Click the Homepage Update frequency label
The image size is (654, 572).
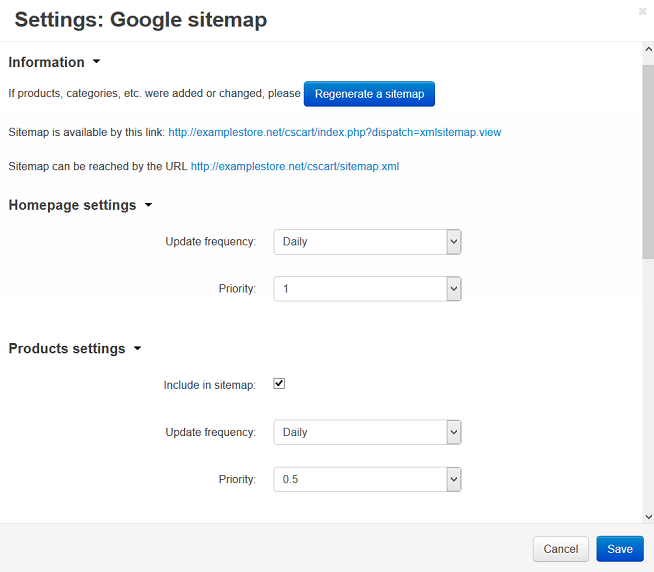pos(211,242)
